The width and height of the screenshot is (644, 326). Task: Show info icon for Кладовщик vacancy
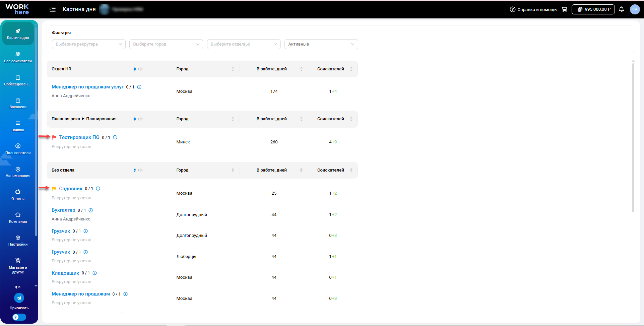pyautogui.click(x=95, y=273)
